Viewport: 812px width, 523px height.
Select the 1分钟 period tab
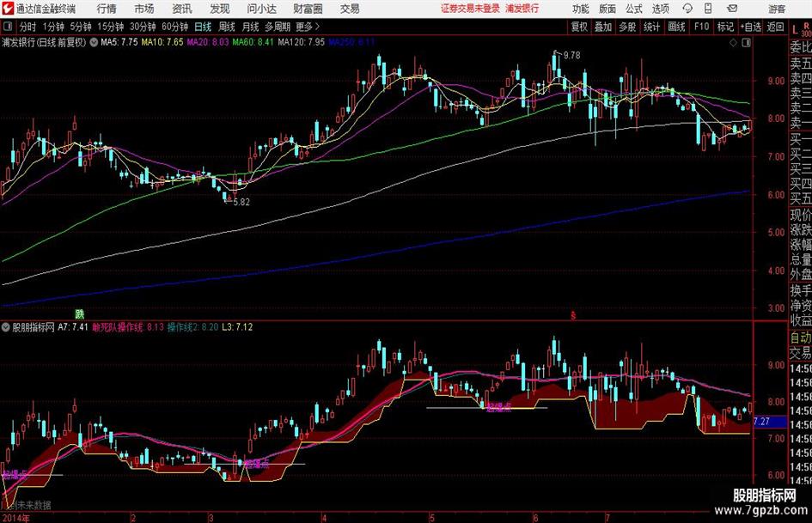coord(53,27)
